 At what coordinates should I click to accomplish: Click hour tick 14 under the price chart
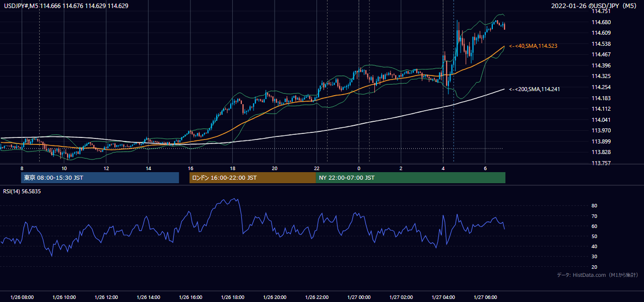(x=148, y=168)
